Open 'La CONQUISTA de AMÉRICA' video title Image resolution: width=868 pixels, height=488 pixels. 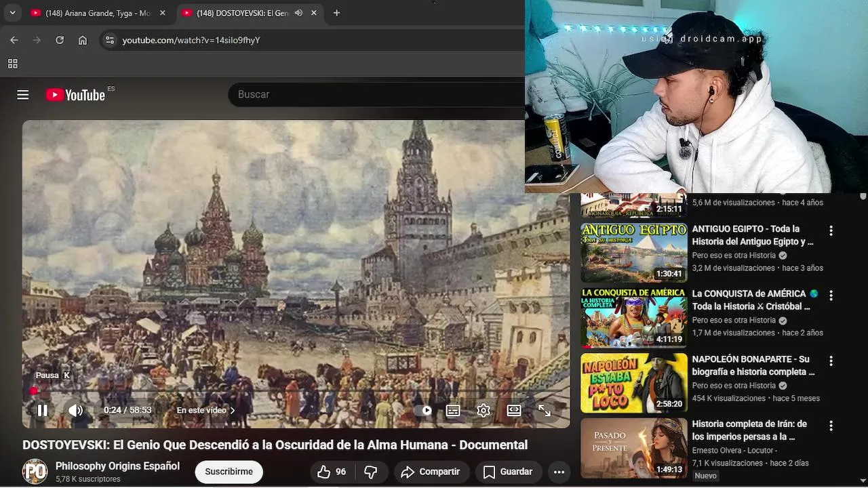click(x=755, y=300)
